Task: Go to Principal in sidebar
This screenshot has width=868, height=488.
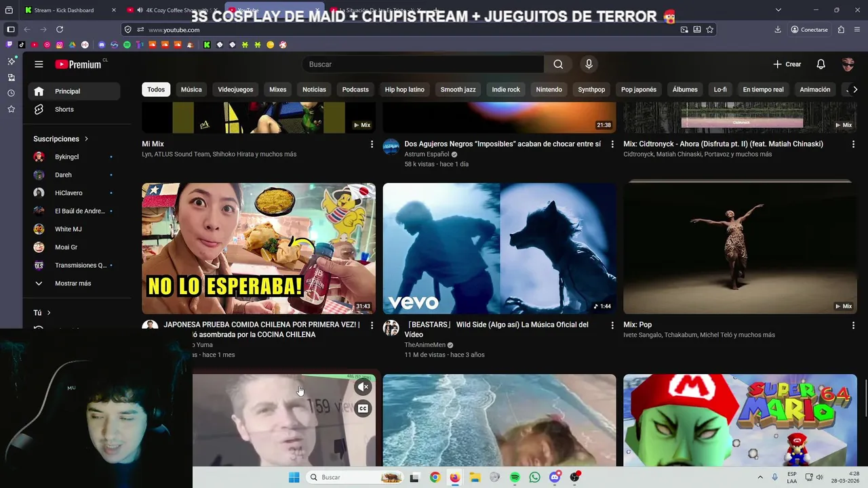Action: pos(74,91)
